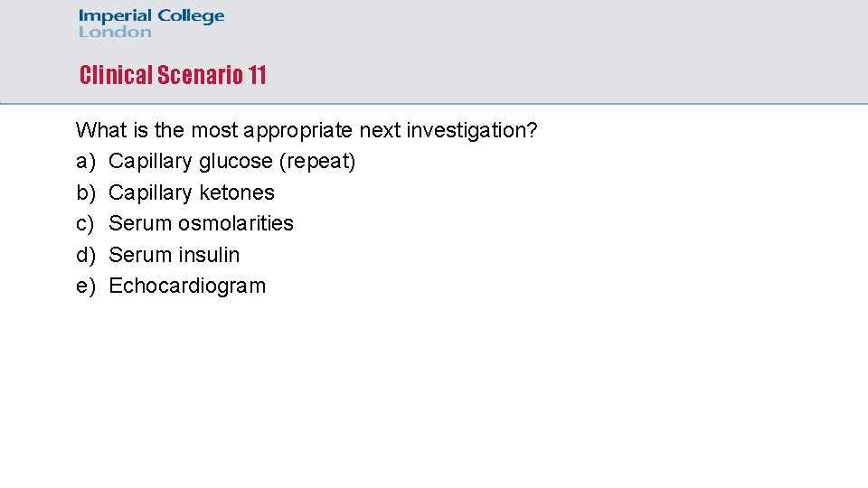Pick the Serum insulin answer
Viewport: 868px width, 488px height.
(x=174, y=255)
